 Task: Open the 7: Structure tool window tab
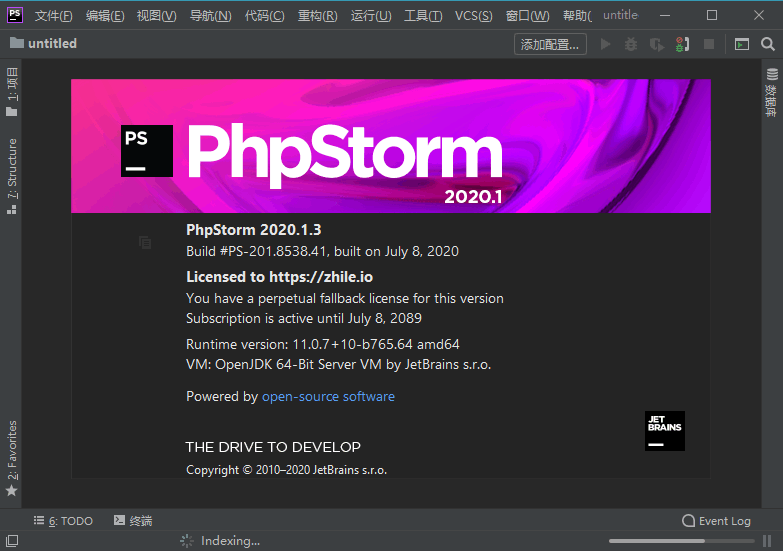(x=12, y=176)
